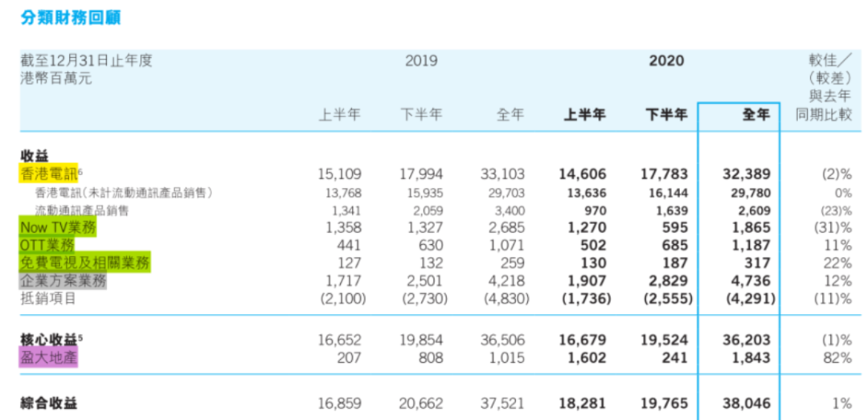The height and width of the screenshot is (420, 868).
Task: Click 香港電訊(未計流動通訊產品銷售) sub-row label
Action: pyautogui.click(x=124, y=193)
